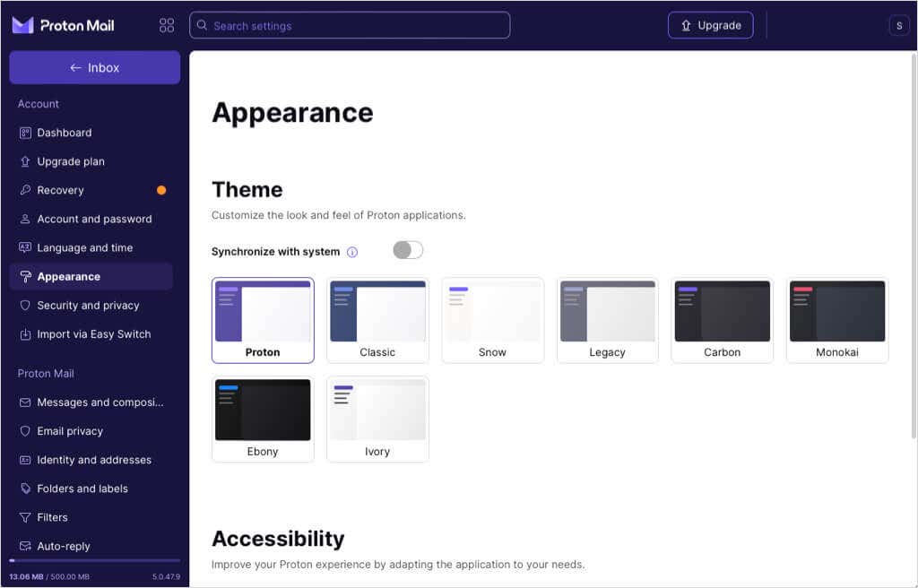Click the Security and privacy shield icon
The image size is (918, 588).
pos(25,305)
